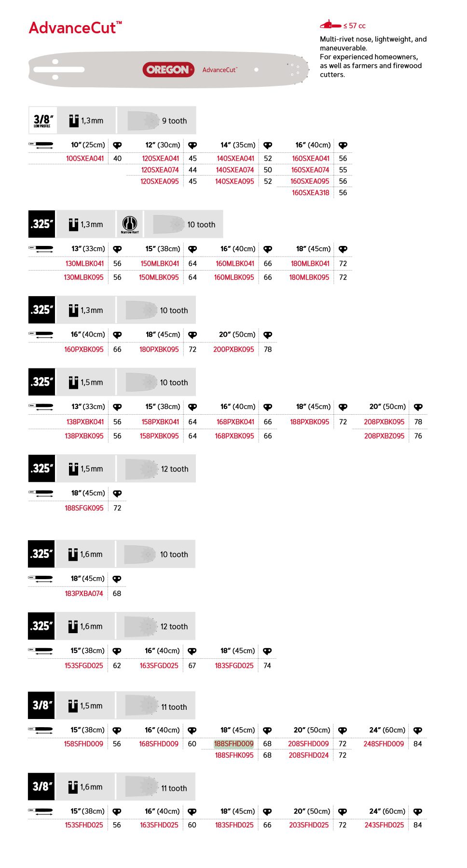Click the drive link icon beside 14" (35cm)
The image size is (467, 868).
tap(268, 145)
